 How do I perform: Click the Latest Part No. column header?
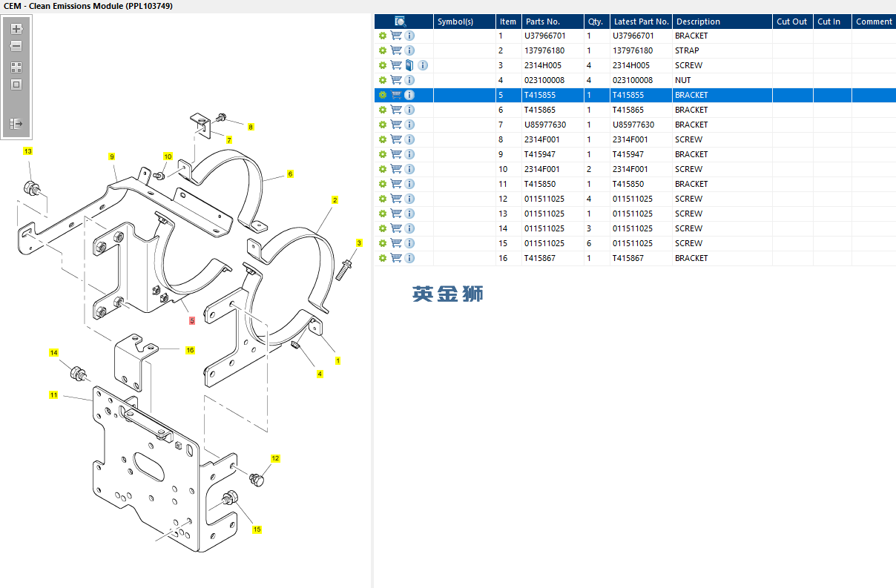click(641, 22)
